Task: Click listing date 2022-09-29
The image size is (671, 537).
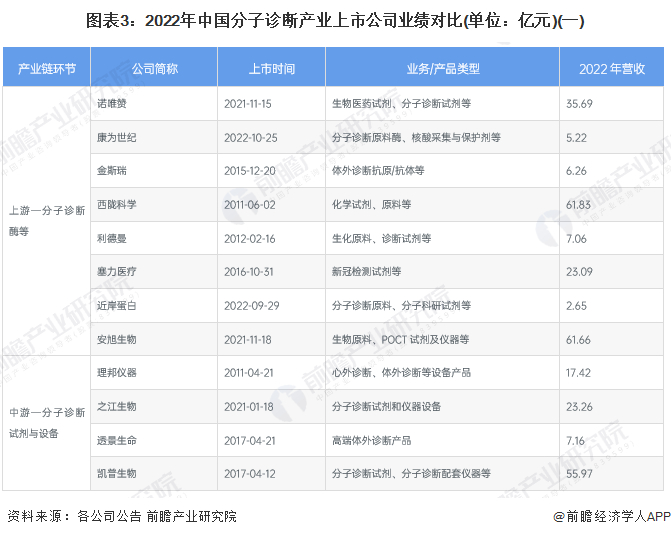Action: 252,306
